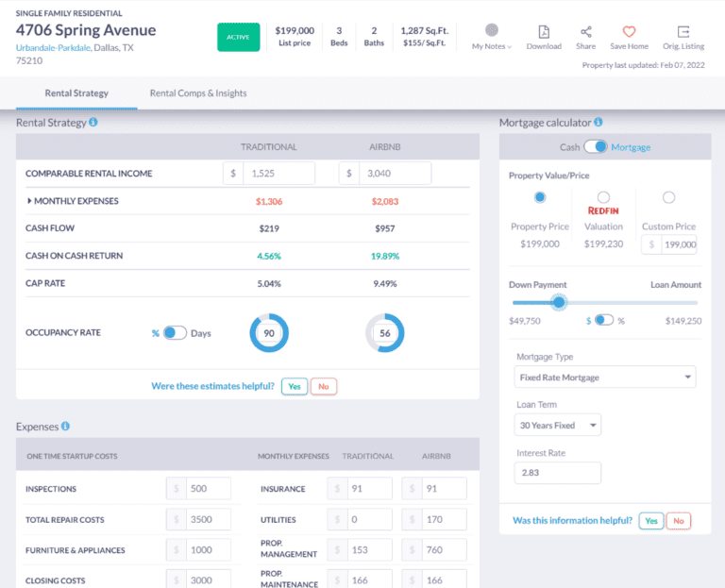725x588 pixels.
Task: Click the Expenses info icon
Action: click(x=65, y=427)
